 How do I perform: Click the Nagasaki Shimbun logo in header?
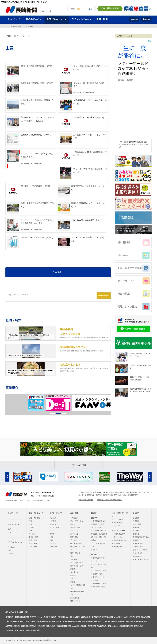(21, 10)
